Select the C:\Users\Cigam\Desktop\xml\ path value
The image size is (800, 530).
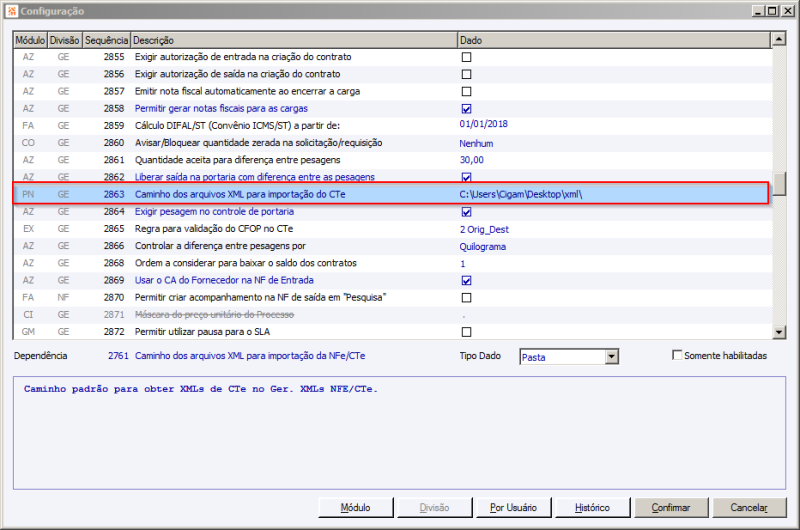520,194
